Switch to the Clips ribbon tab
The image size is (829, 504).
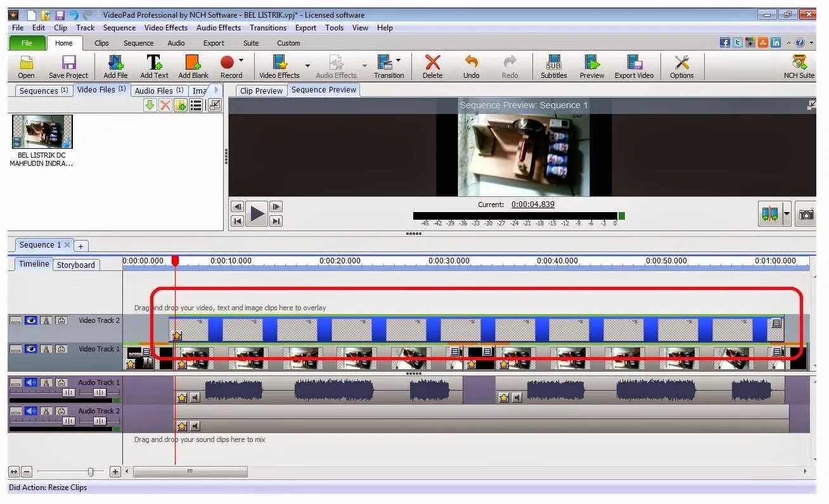[x=101, y=43]
